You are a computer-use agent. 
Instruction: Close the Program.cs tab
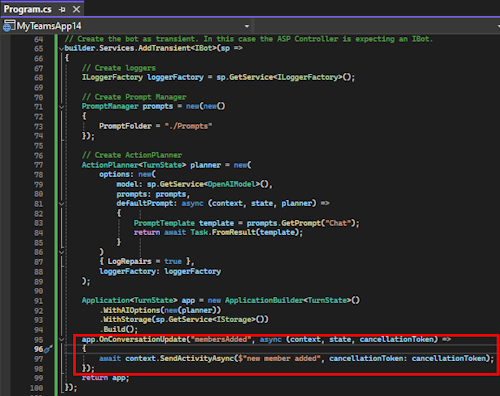(x=76, y=9)
